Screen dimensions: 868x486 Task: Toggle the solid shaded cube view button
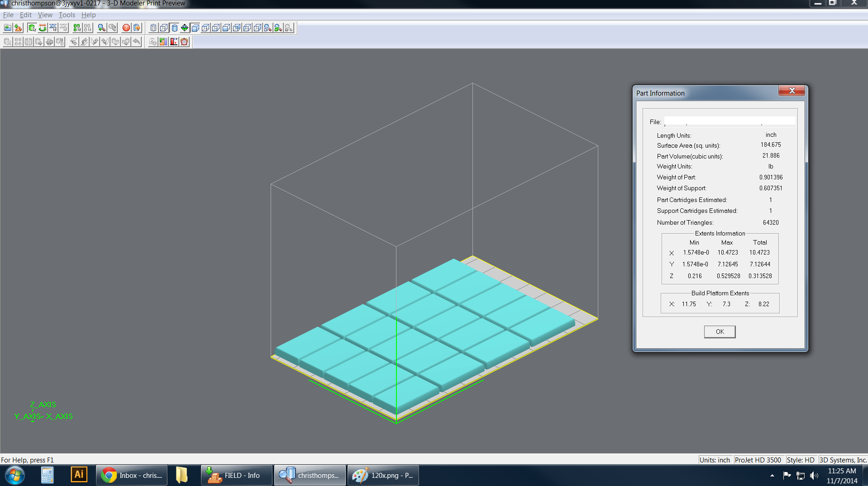tap(195, 28)
